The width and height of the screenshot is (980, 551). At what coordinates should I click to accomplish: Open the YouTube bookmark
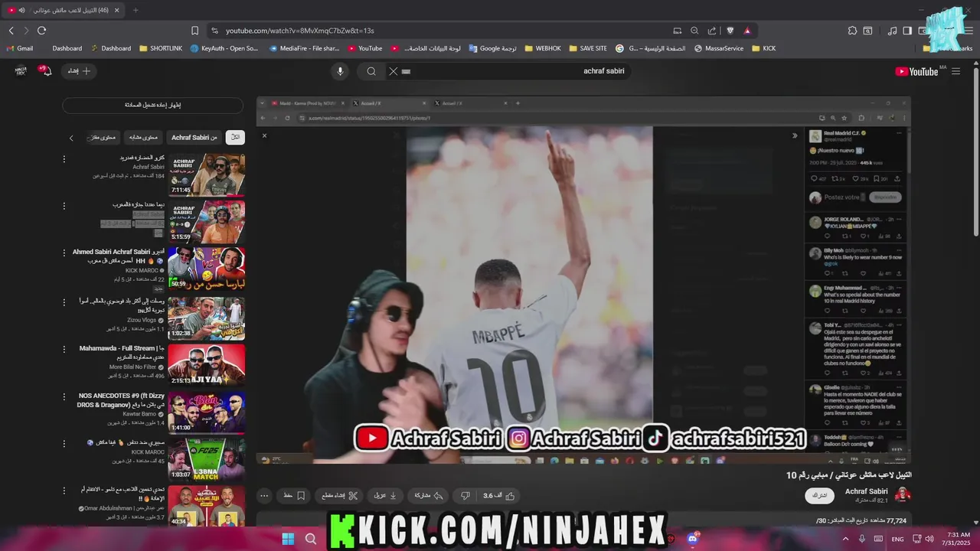[x=365, y=48]
